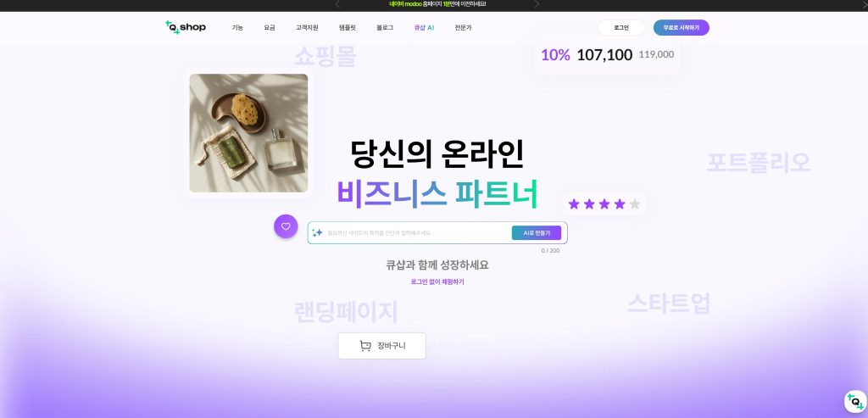Click the Q.shop logo in header
The image size is (868, 418).
point(186,27)
